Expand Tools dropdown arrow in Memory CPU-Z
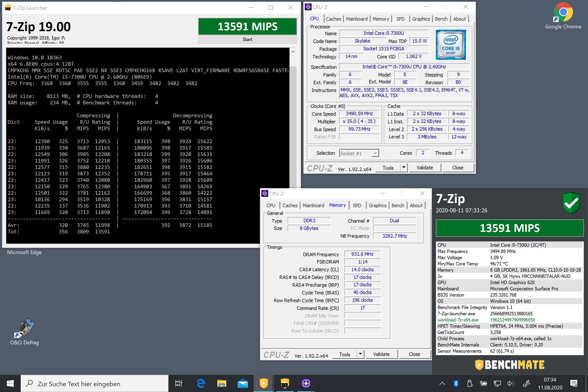 tap(360, 354)
